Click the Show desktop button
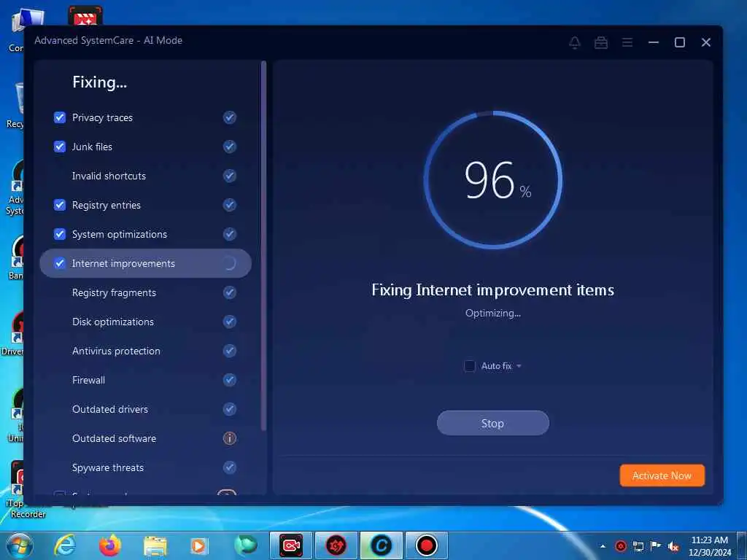This screenshot has width=747, height=560. pos(742,546)
